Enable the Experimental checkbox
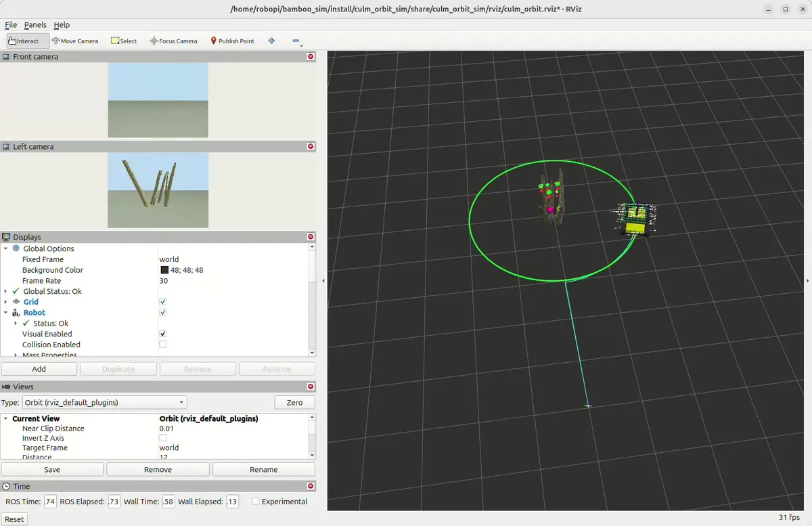Screen dimensions: 812x526 click(255, 502)
